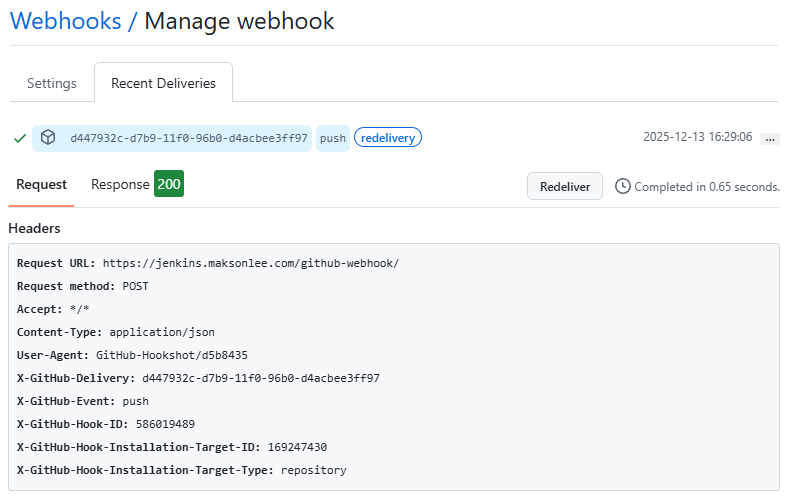Click the push event label
The height and width of the screenshot is (500, 790).
[x=333, y=138]
